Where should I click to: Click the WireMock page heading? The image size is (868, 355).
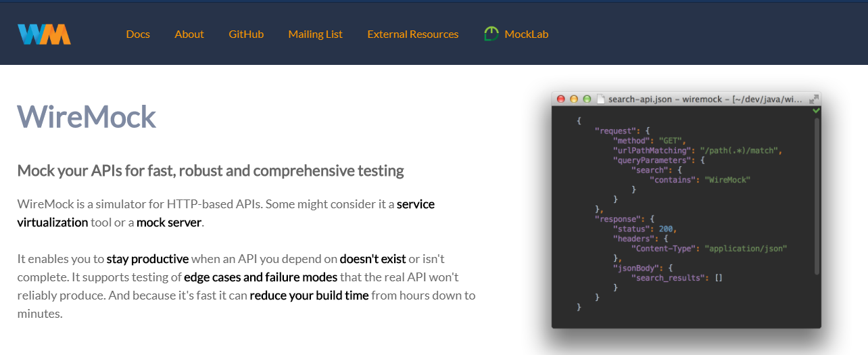pos(87,116)
